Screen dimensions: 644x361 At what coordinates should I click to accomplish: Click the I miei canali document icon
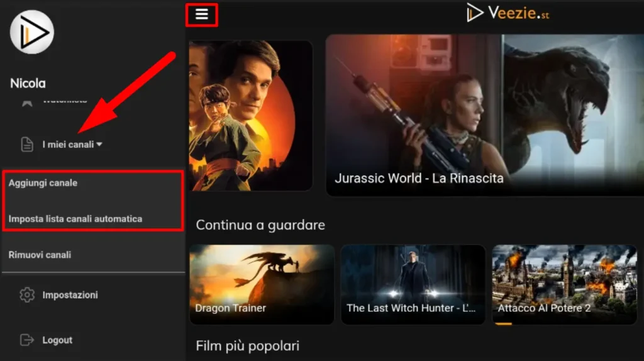27,145
